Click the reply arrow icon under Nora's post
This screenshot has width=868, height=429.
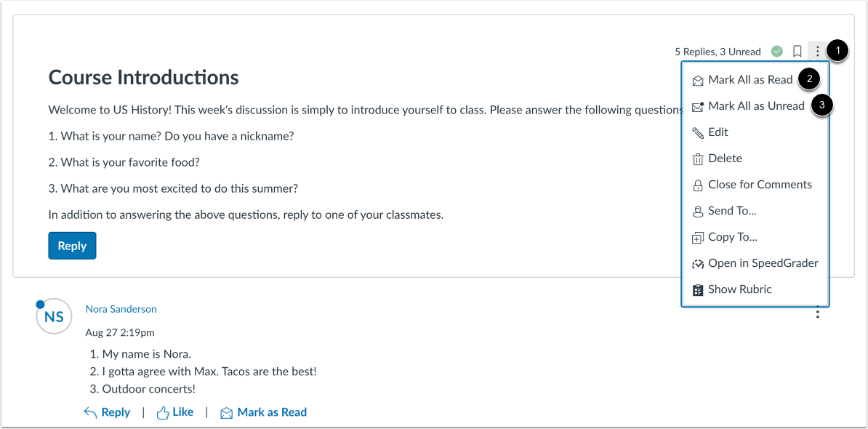click(x=89, y=412)
